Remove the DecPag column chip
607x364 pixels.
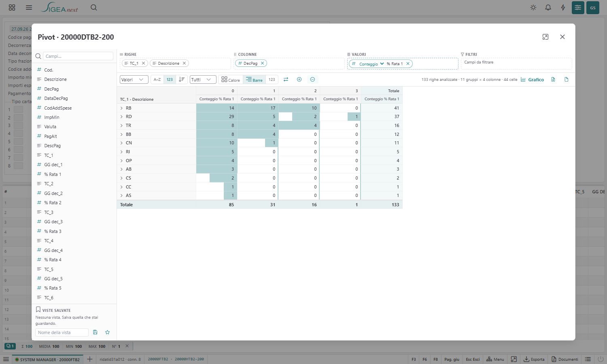[x=262, y=63]
